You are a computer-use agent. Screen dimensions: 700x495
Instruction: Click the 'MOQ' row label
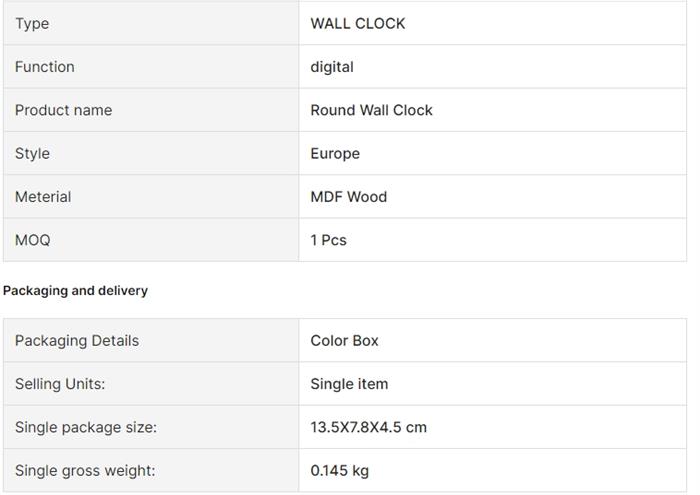click(x=32, y=240)
